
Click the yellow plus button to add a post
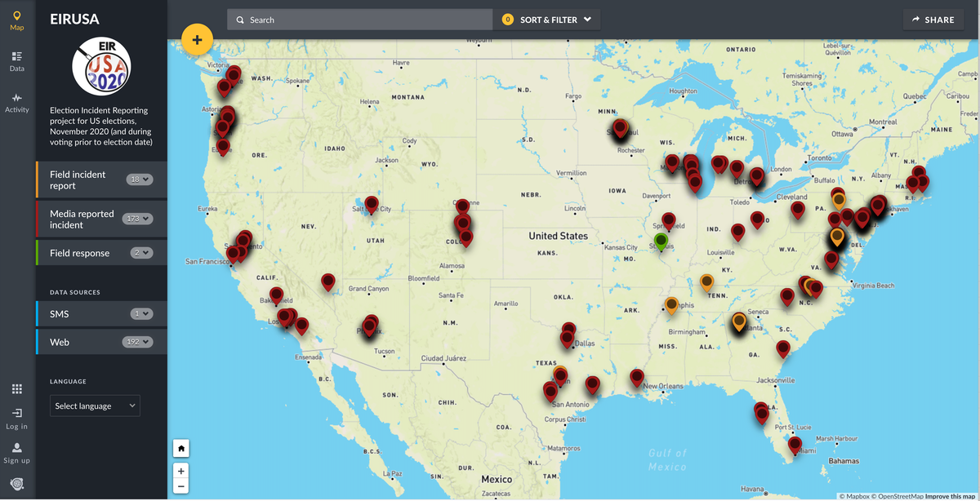click(197, 38)
